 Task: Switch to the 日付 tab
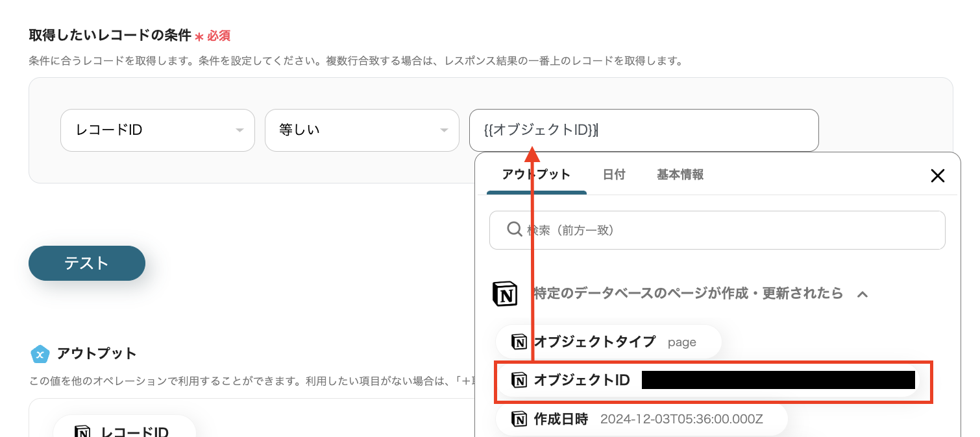click(x=615, y=174)
